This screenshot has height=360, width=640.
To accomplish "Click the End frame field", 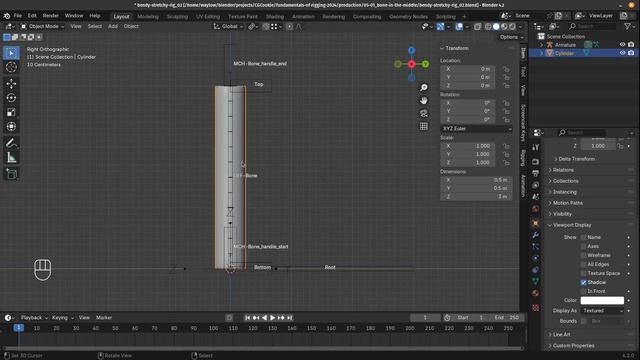I will (507, 318).
